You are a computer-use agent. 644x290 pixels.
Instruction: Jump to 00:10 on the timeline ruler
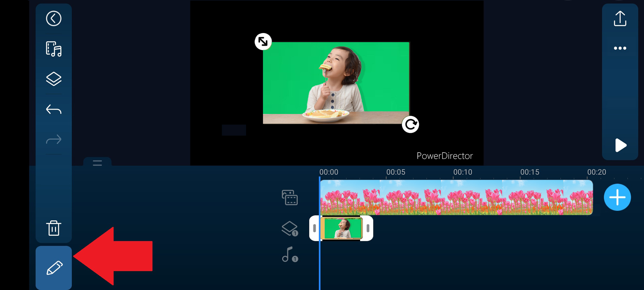point(463,172)
